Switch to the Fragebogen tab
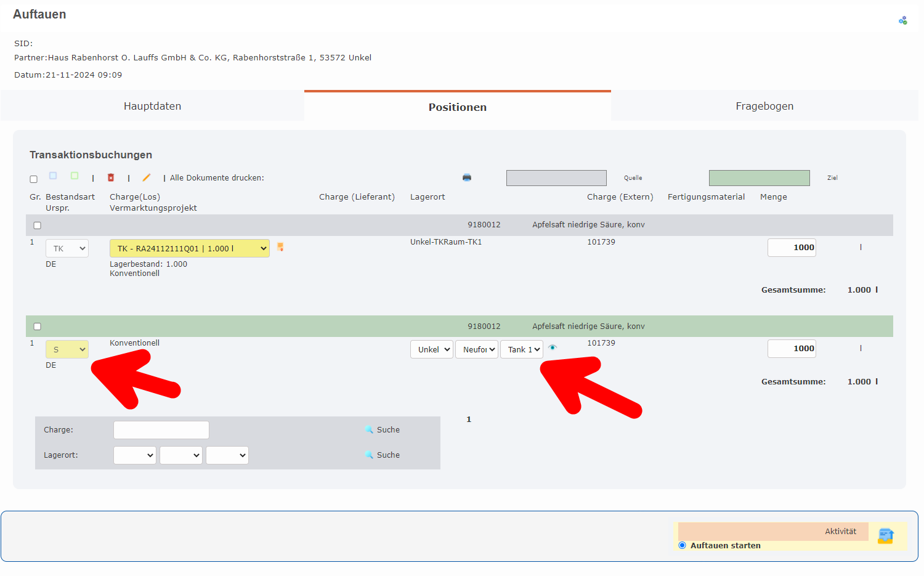This screenshot has width=924, height=576. pos(764,105)
